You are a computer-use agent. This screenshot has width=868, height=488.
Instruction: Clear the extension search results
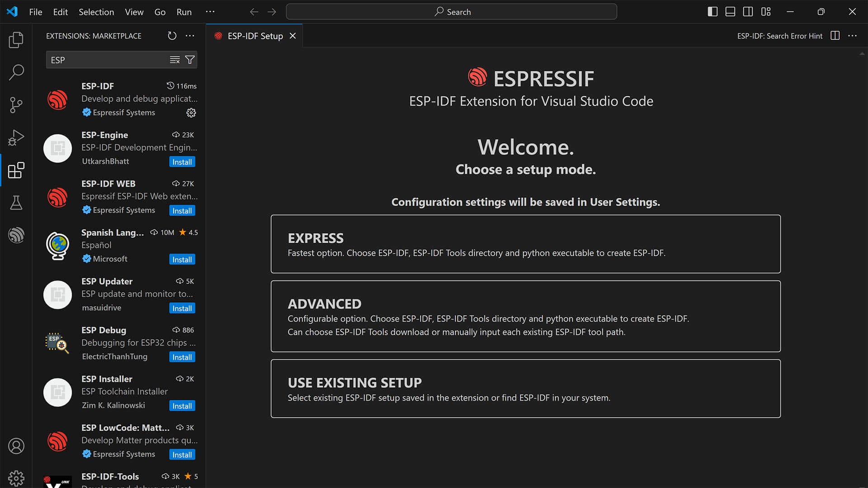click(x=175, y=59)
